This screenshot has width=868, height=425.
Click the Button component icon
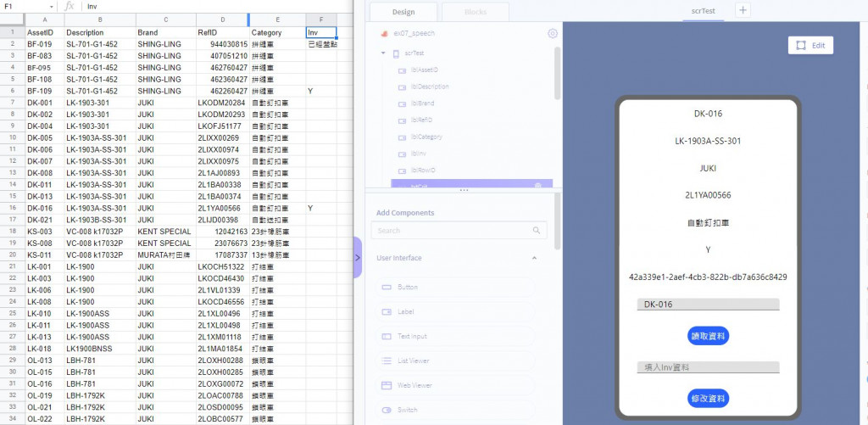387,287
